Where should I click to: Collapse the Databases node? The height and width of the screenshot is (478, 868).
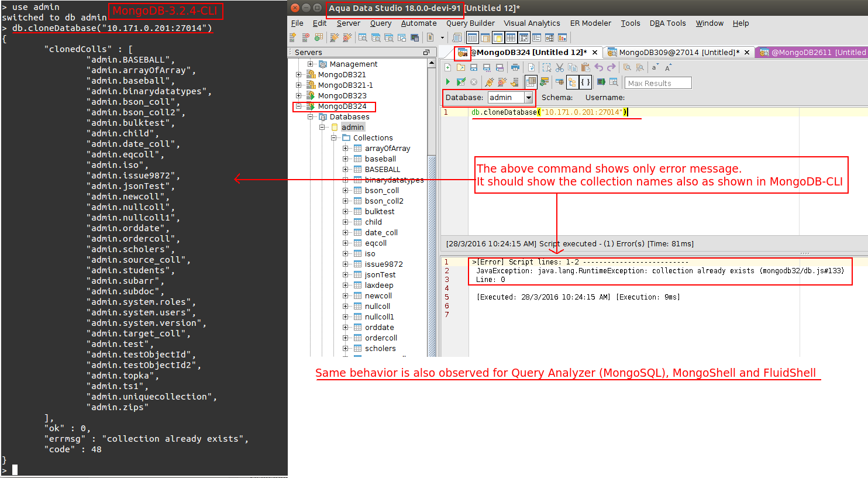[x=310, y=116]
